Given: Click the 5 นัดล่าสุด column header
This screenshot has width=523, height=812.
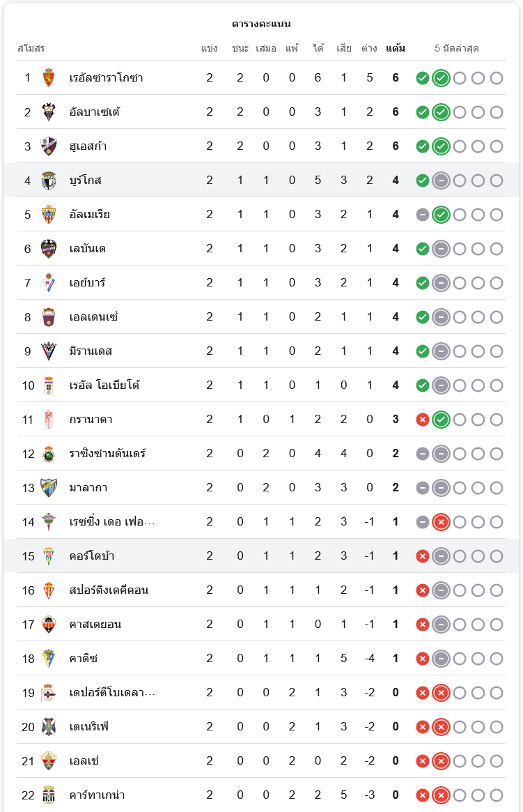Looking at the screenshot, I should click(456, 49).
